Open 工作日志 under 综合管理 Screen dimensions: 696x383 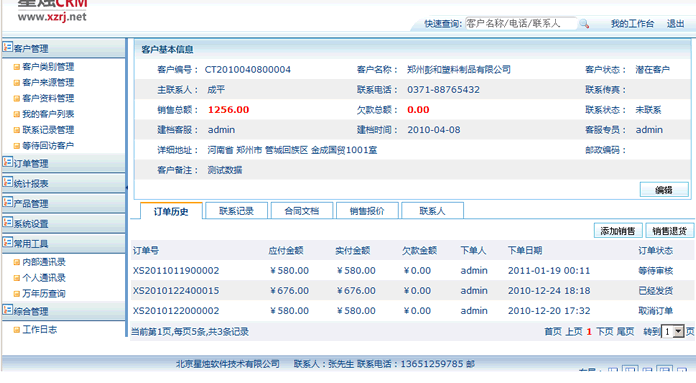tap(40, 330)
